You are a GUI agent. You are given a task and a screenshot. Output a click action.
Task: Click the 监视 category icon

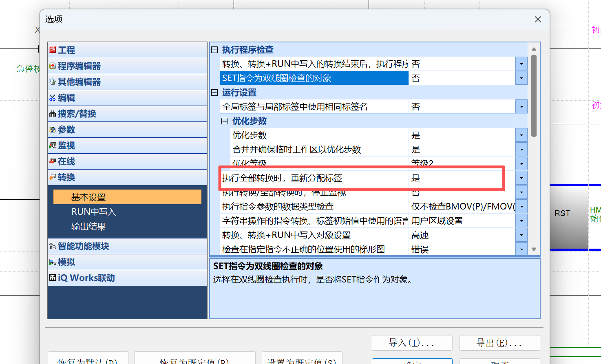[x=53, y=146]
